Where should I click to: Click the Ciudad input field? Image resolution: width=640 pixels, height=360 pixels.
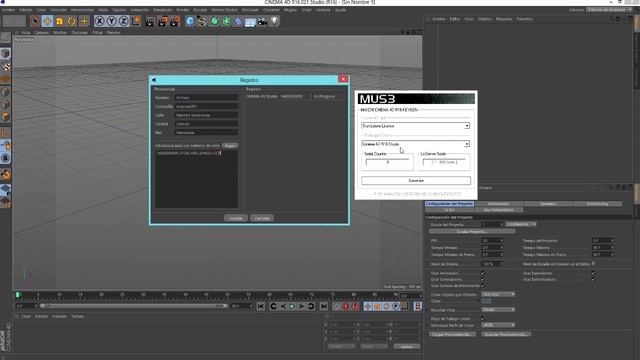[207, 124]
